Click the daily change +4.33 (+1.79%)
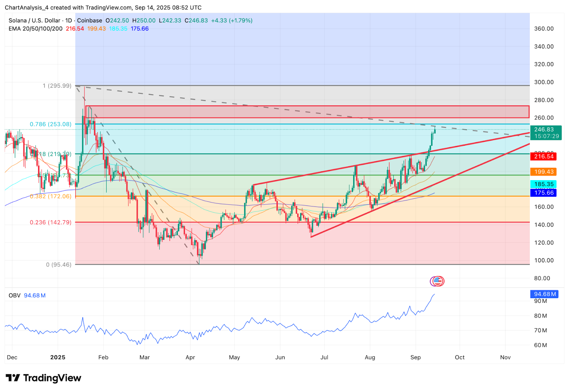This screenshot has height=392, width=569. point(232,21)
